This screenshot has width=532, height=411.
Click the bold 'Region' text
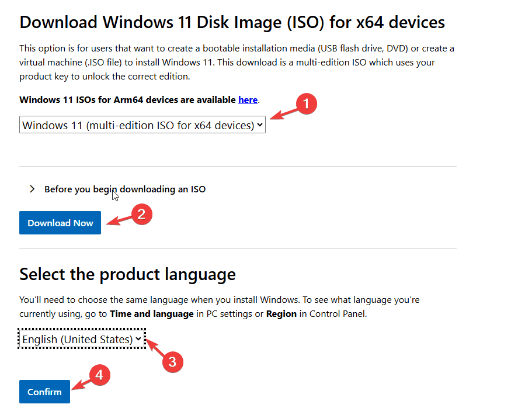point(281,313)
